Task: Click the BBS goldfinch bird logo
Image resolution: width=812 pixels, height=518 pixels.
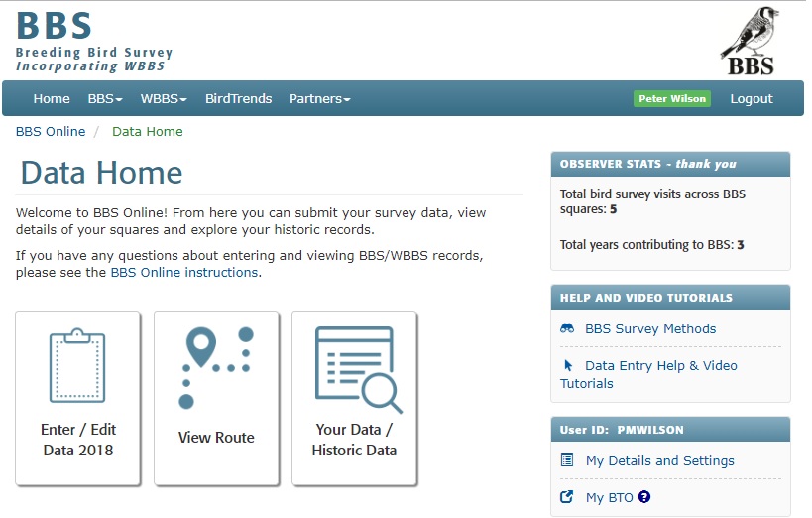Action: pos(750,42)
